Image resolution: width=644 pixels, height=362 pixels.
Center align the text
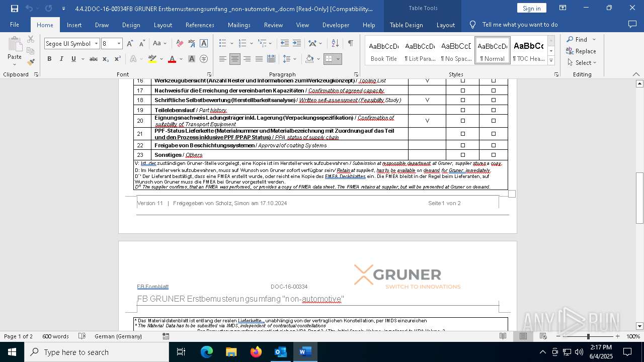click(x=234, y=59)
